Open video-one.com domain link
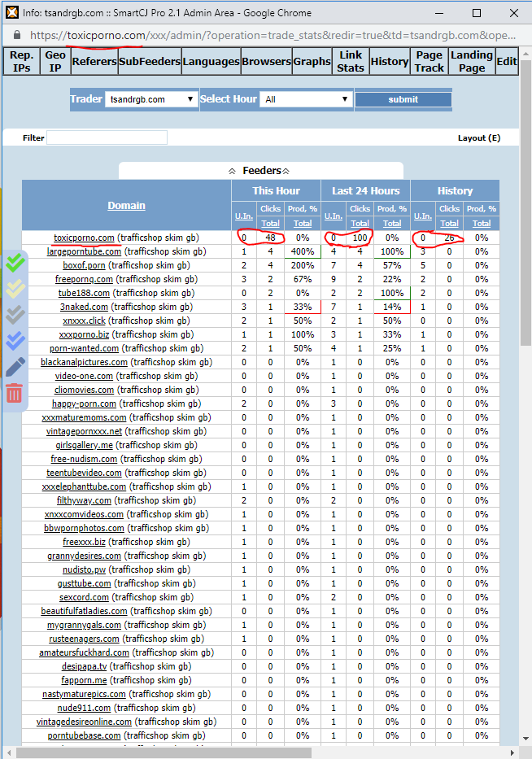This screenshot has width=532, height=759. coord(84,376)
